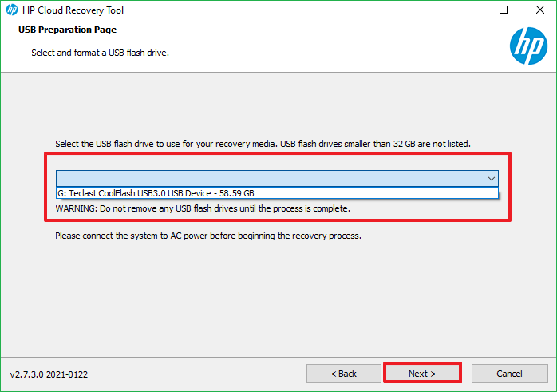The width and height of the screenshot is (557, 392).
Task: Click the HP logo icon in title bar
Action: point(12,10)
